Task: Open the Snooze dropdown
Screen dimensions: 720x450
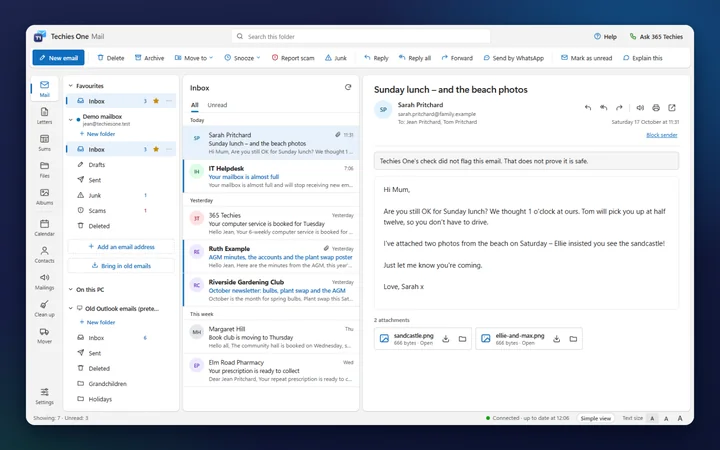Action: pyautogui.click(x=242, y=58)
